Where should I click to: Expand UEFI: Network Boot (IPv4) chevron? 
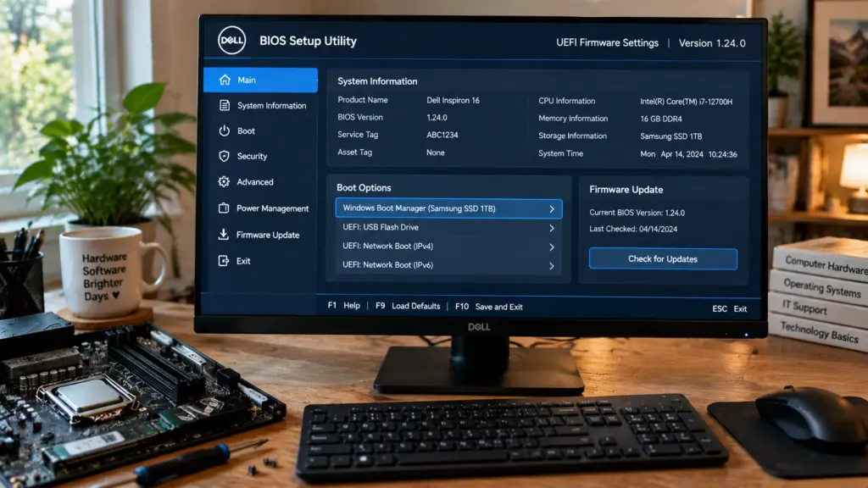(x=551, y=247)
